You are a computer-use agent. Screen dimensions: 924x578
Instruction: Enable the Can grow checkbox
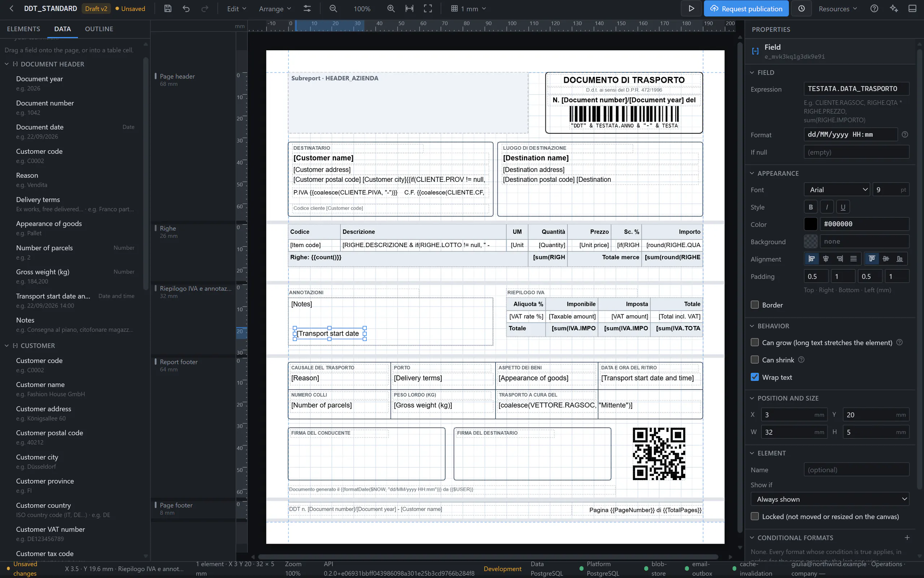(x=754, y=342)
